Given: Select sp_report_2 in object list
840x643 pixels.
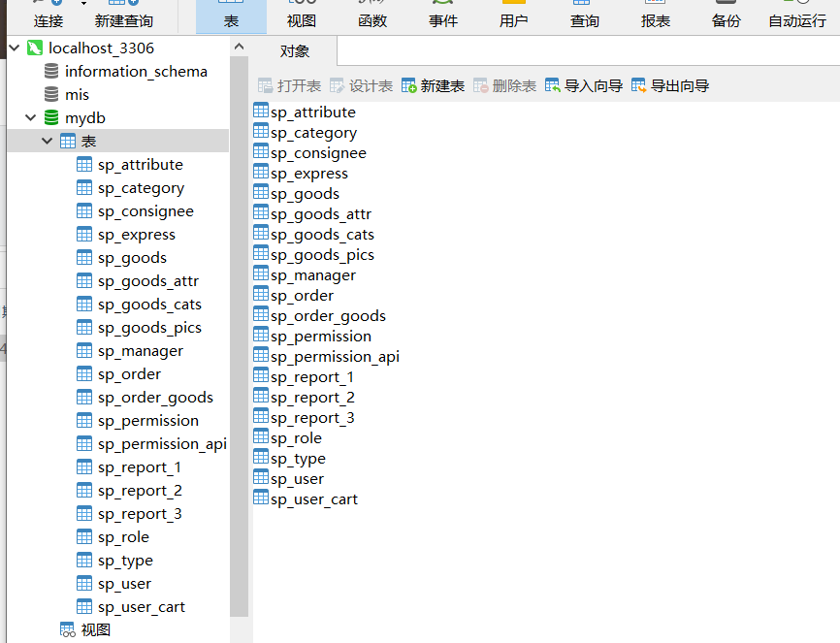Looking at the screenshot, I should pos(313,397).
